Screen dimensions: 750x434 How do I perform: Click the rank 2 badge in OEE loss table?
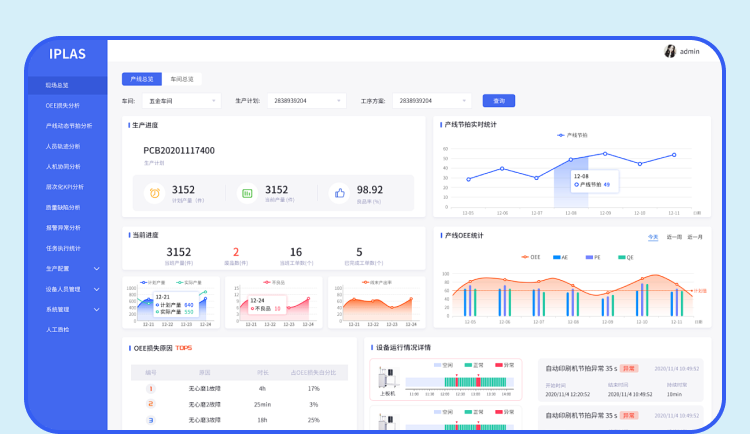point(150,404)
